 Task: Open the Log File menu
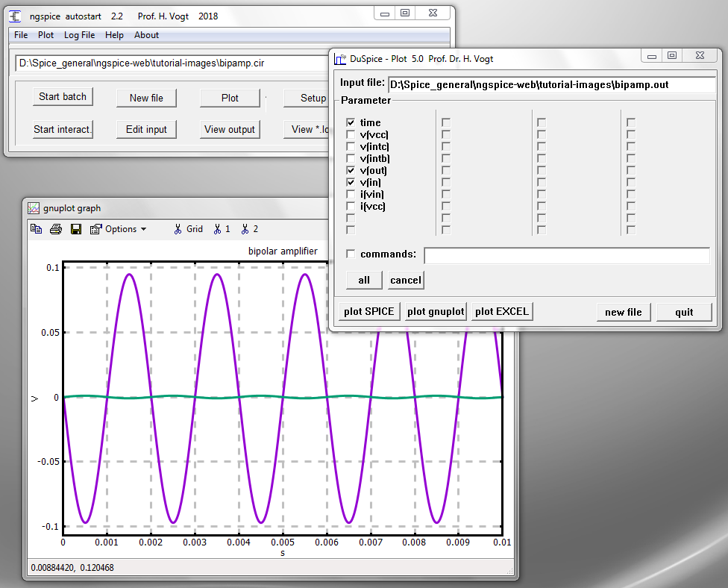[x=79, y=35]
